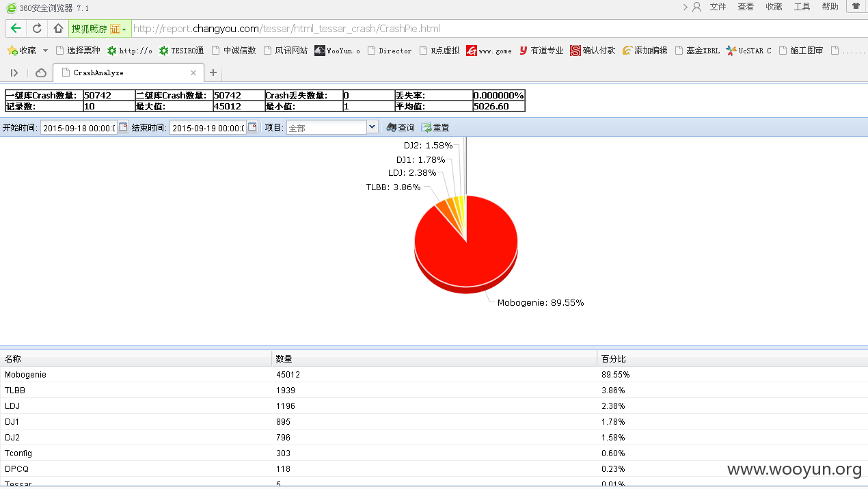Open the 工具 menu
This screenshot has width=868, height=489.
tap(802, 7)
